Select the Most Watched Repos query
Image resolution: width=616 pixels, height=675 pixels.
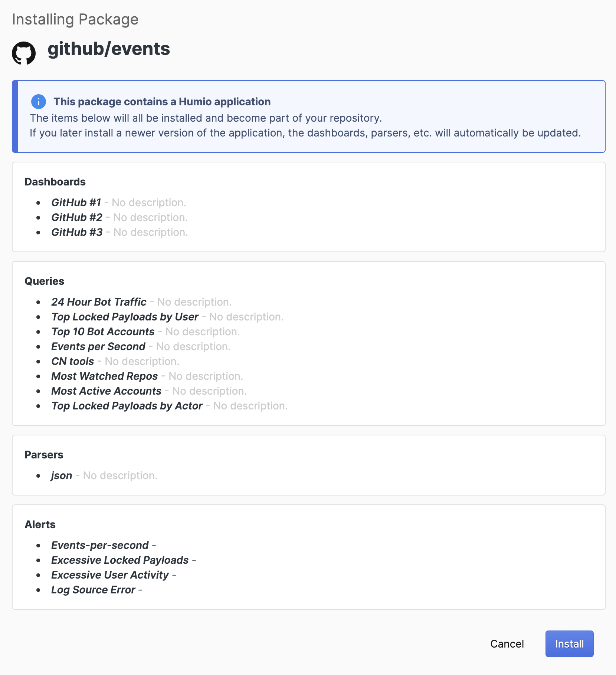click(x=105, y=376)
